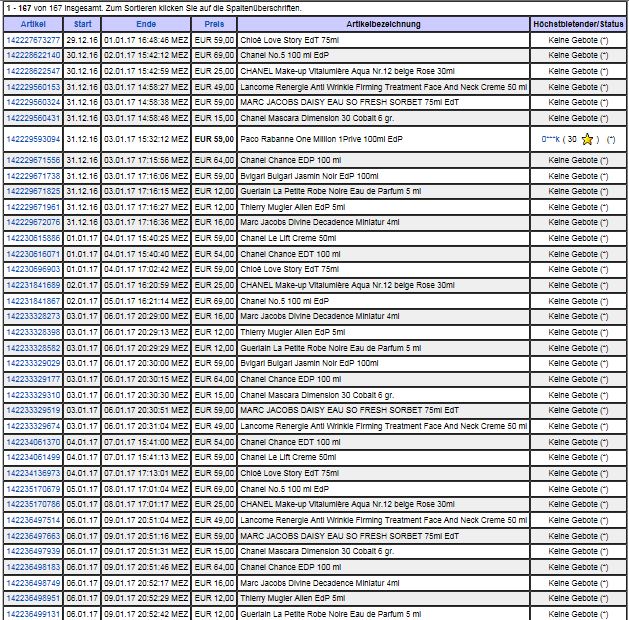Click 'Keine Gebote' status for article 142227673277

(578, 40)
